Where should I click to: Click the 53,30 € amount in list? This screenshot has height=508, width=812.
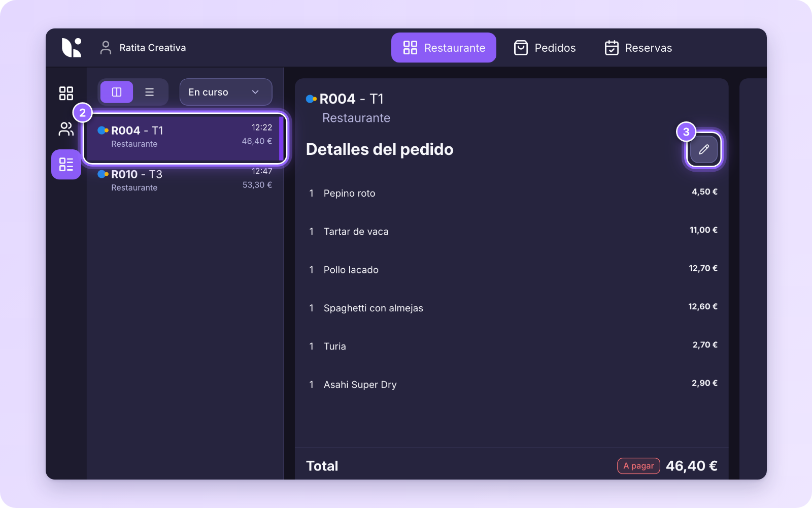[257, 185]
